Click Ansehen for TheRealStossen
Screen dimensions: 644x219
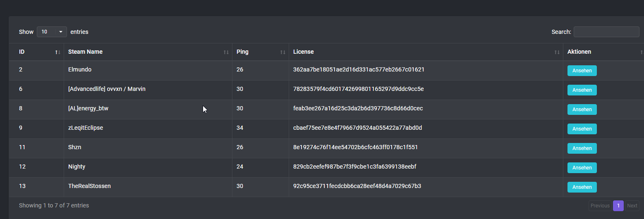(x=582, y=187)
